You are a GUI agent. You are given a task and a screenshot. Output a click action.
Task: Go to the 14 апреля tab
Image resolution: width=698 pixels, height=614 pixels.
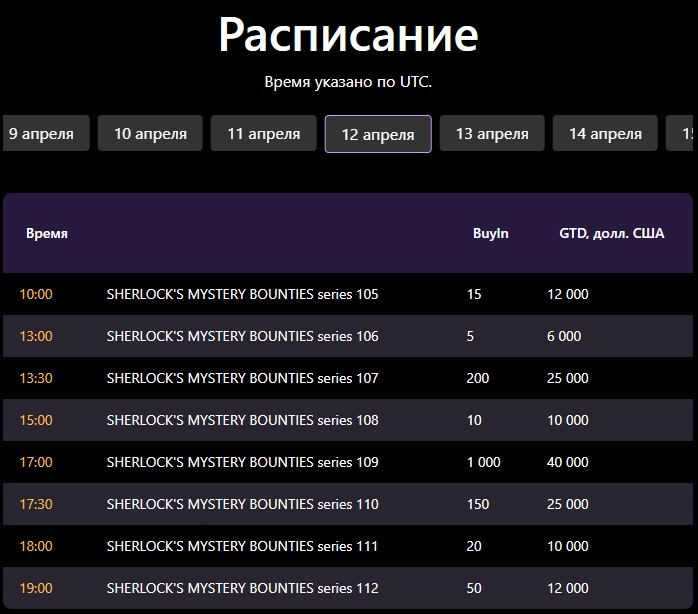pyautogui.click(x=605, y=133)
